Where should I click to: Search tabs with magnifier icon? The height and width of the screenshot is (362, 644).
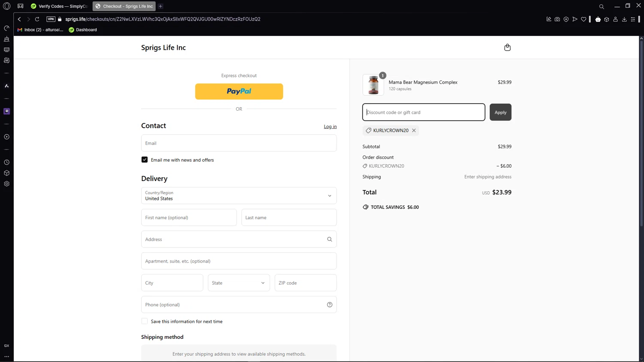click(601, 6)
